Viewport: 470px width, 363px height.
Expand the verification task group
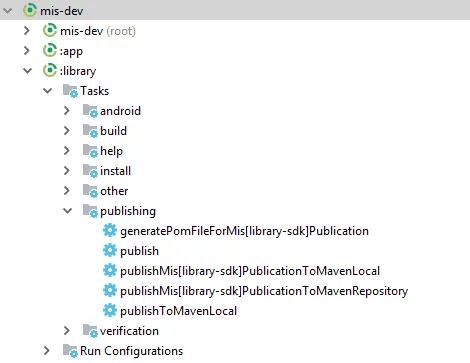pyautogui.click(x=67, y=331)
